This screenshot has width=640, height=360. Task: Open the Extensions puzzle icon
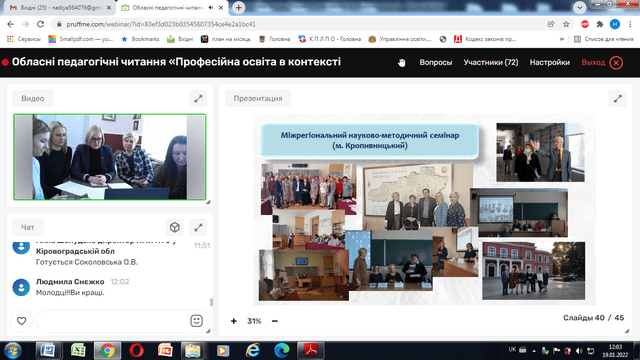600,24
